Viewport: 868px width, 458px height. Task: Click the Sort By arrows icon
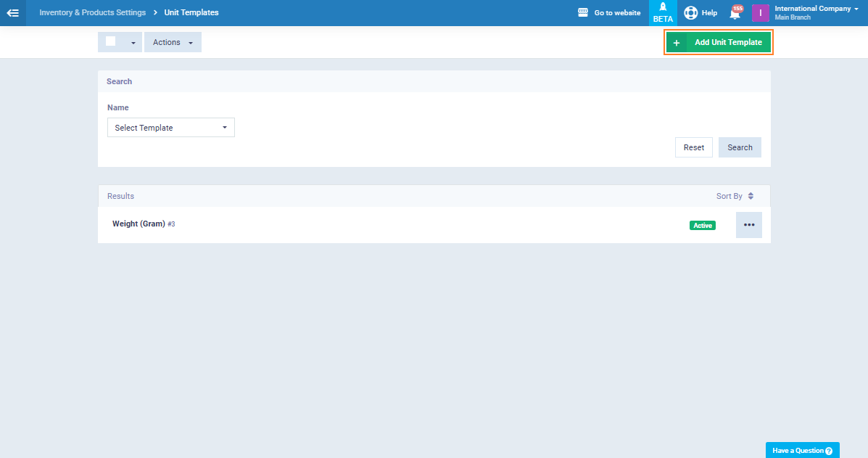pyautogui.click(x=751, y=196)
